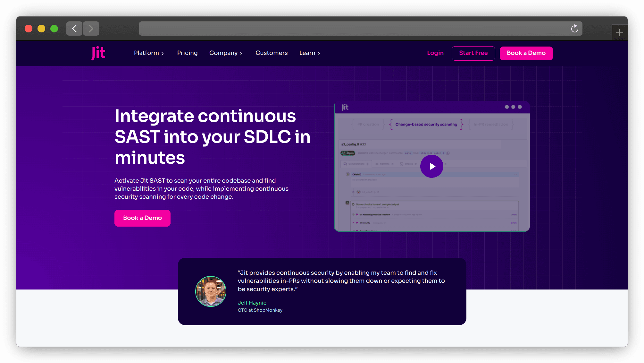Click the Start Free button
This screenshot has height=363, width=644.
473,53
